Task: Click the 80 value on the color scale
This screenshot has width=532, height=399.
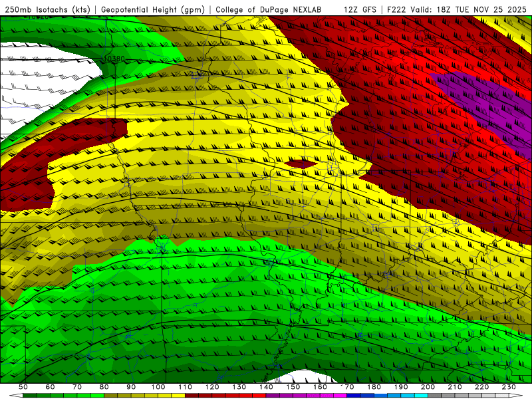Action: pyautogui.click(x=104, y=387)
